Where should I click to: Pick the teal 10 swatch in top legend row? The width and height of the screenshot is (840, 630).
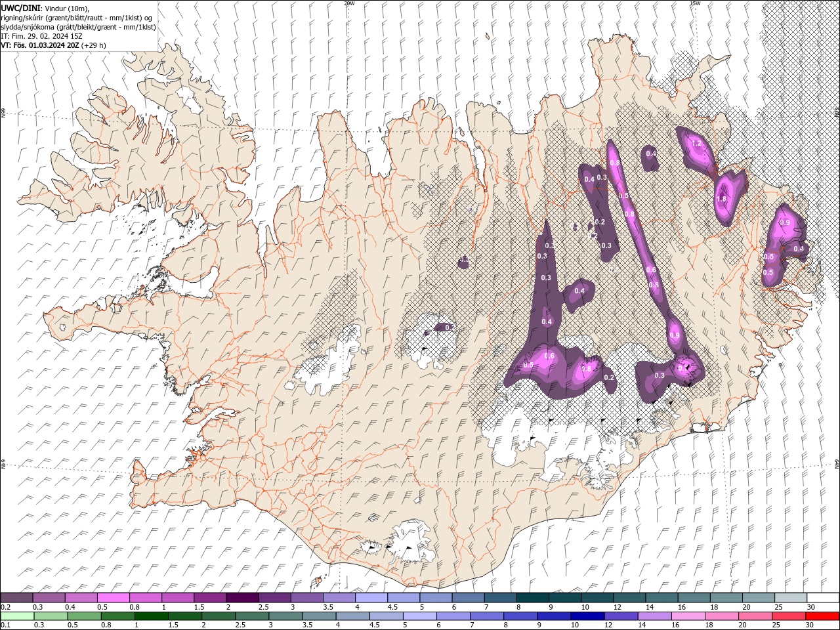pyautogui.click(x=597, y=598)
